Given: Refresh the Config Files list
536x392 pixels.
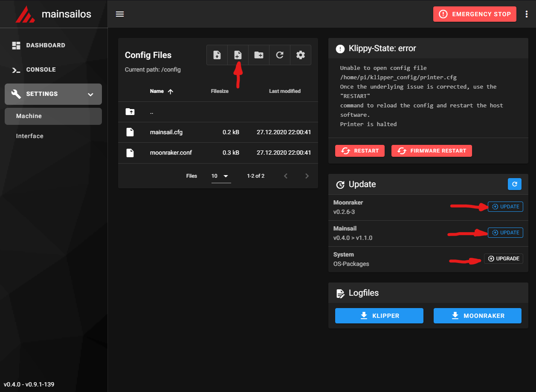Looking at the screenshot, I should (x=280, y=55).
